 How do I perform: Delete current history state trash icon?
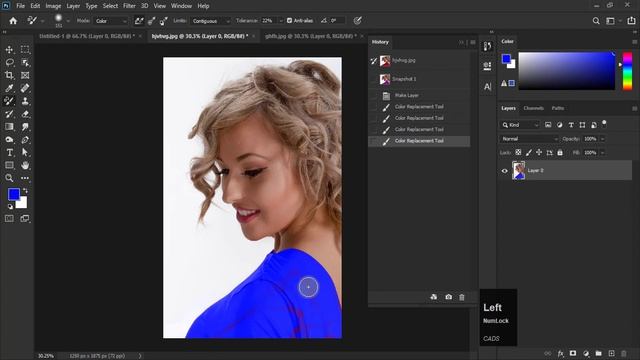pyautogui.click(x=462, y=297)
